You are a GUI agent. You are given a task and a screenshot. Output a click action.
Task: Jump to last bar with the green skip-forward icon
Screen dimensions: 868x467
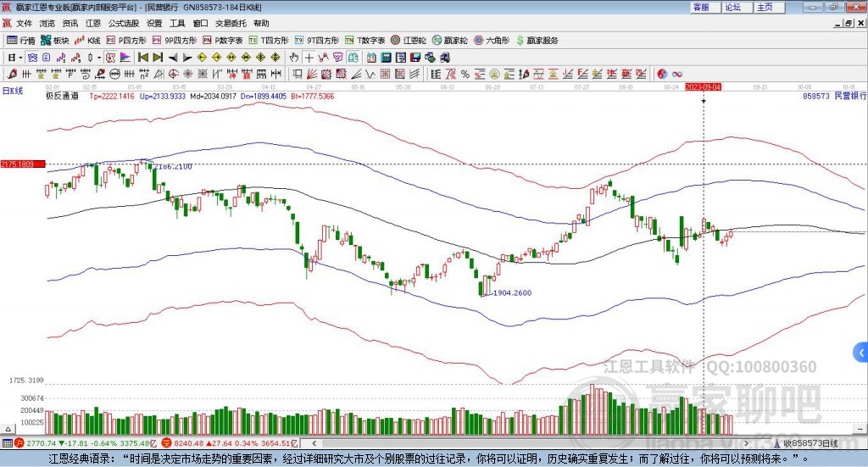158,58
